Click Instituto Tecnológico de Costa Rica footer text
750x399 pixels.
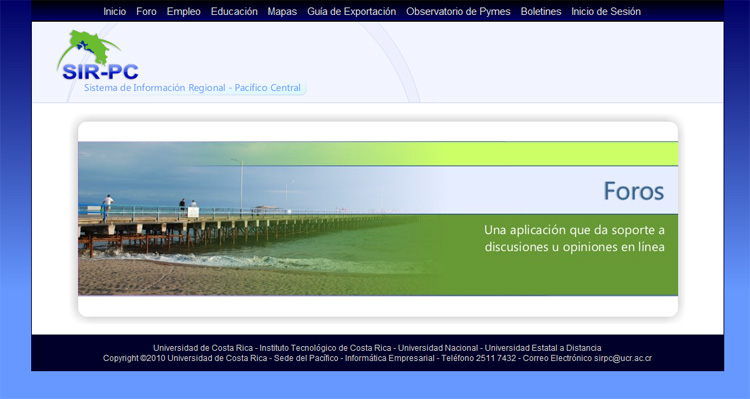pyautogui.click(x=325, y=348)
